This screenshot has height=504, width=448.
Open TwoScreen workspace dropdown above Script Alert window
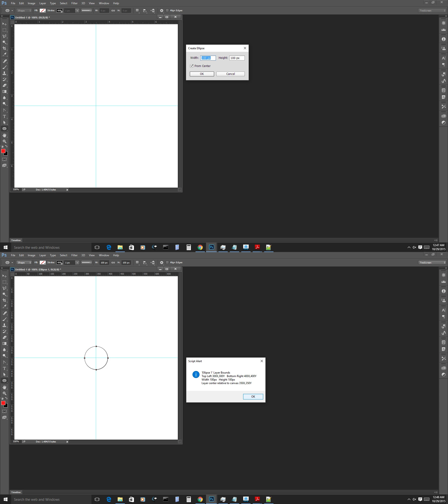click(x=432, y=262)
